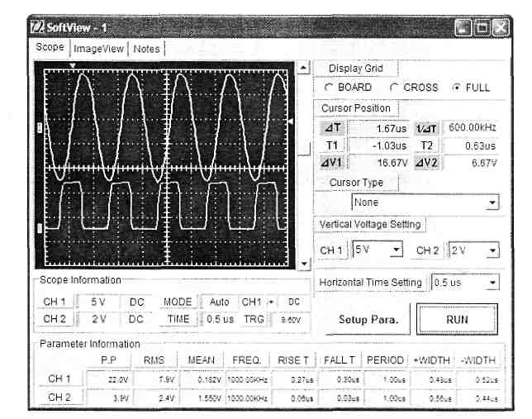Click the 600.00kHz frequency value
The width and height of the screenshot is (532, 419).
[470, 127]
